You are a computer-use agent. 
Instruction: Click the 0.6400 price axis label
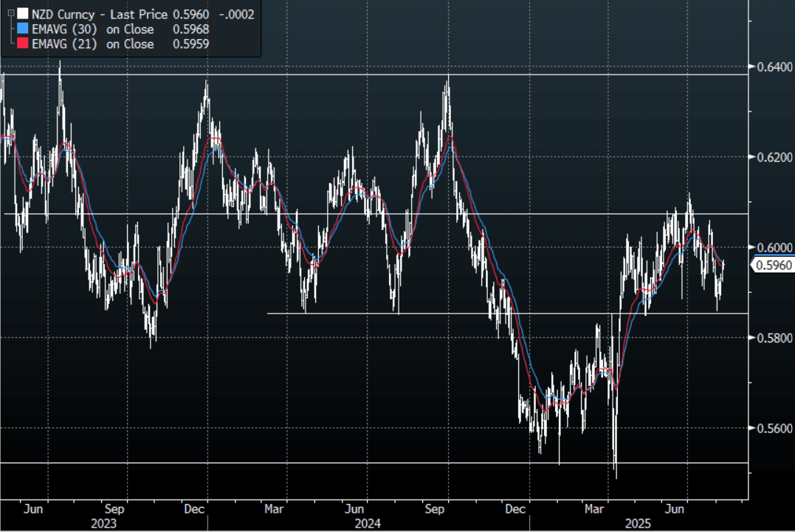point(771,67)
